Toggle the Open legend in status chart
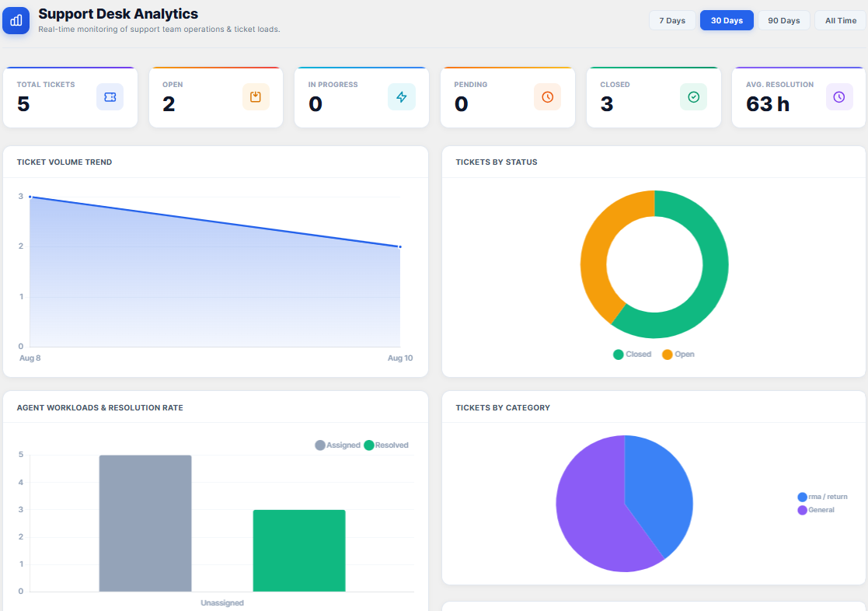 point(678,354)
